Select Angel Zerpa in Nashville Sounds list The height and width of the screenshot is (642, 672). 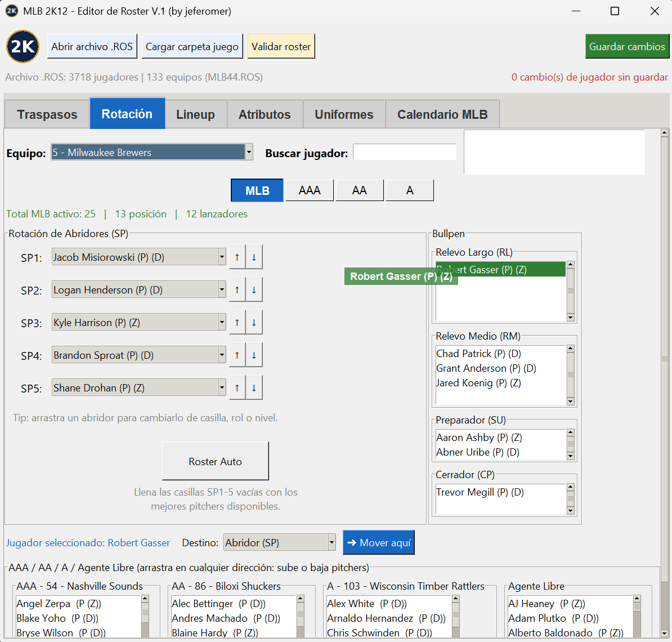[78, 603]
